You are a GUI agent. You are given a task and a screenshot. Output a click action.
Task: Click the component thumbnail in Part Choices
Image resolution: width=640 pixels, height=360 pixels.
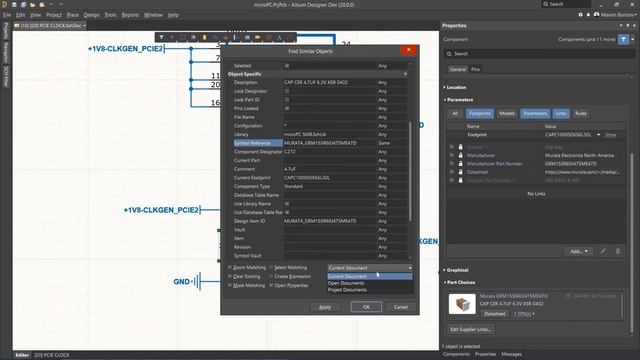462,304
